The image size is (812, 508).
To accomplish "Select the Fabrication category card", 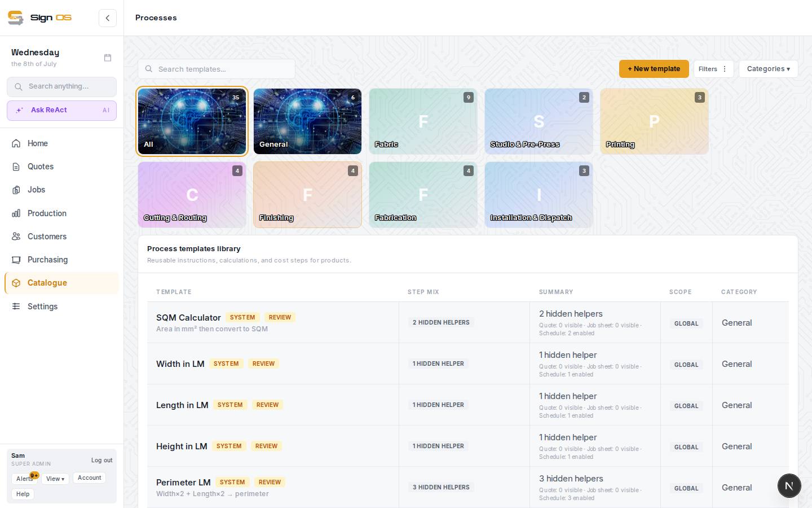I will [423, 195].
